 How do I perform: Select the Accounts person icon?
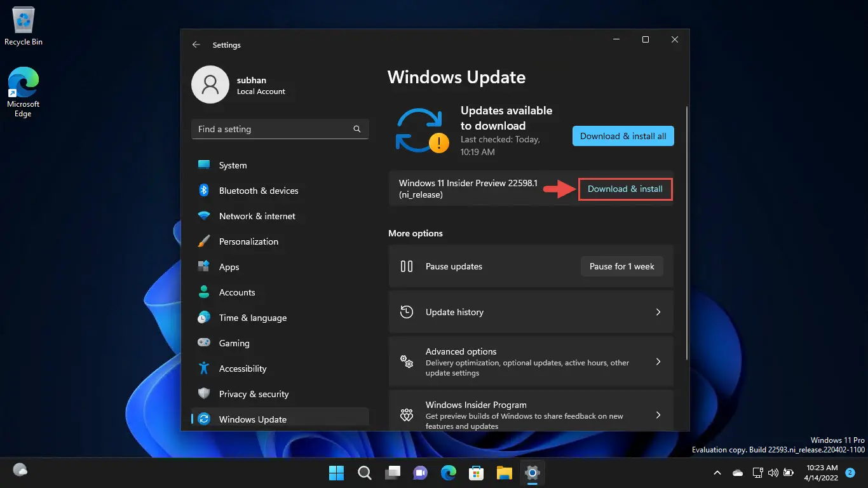tap(204, 292)
